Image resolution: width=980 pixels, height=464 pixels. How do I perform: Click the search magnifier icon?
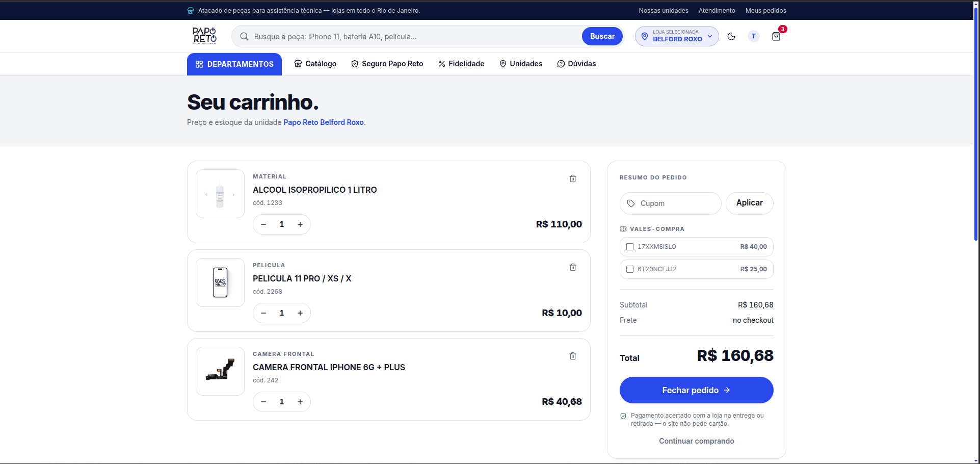coord(244,36)
